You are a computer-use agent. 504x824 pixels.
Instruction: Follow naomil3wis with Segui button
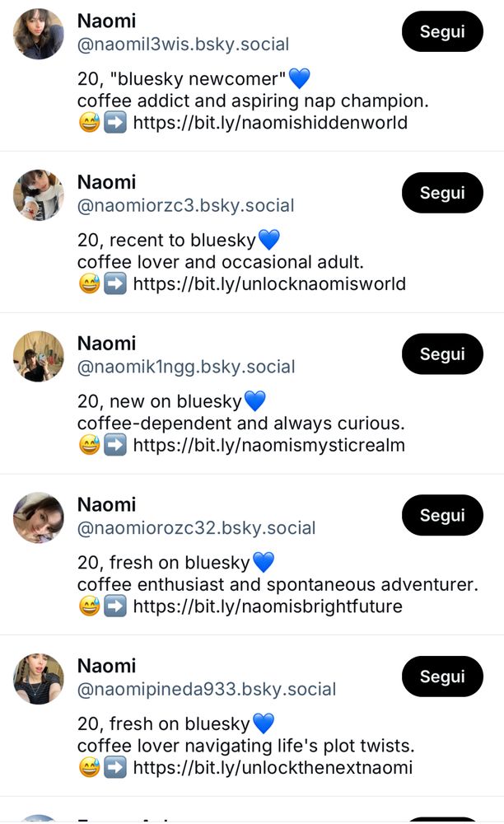442,32
